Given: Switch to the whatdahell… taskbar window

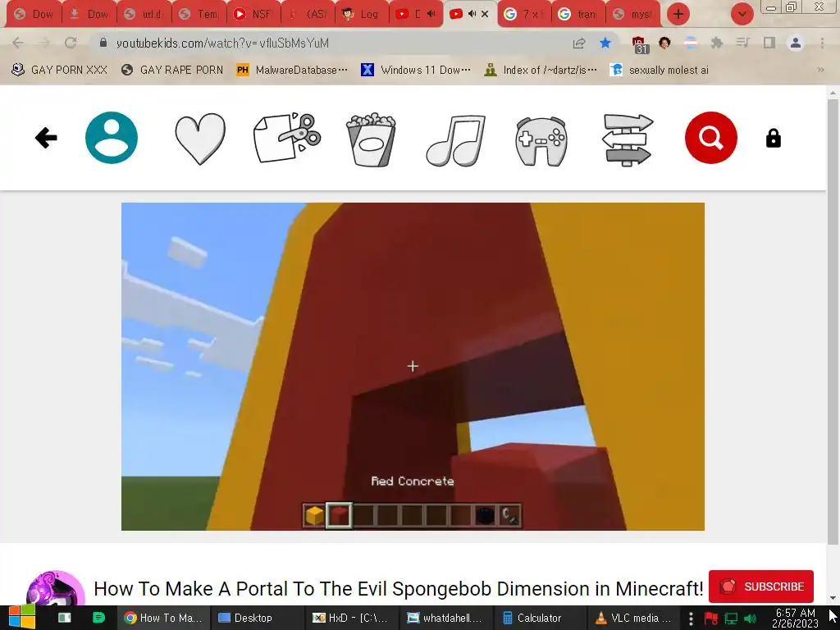Looking at the screenshot, I should coord(447,618).
